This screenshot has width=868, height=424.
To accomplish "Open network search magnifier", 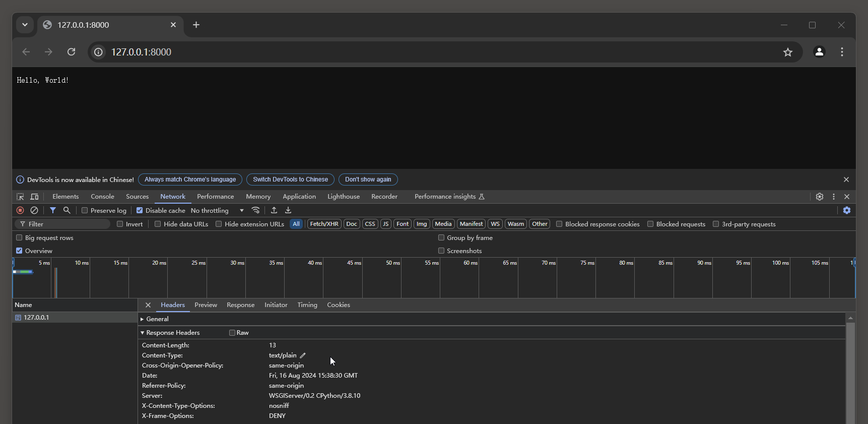I will point(66,210).
